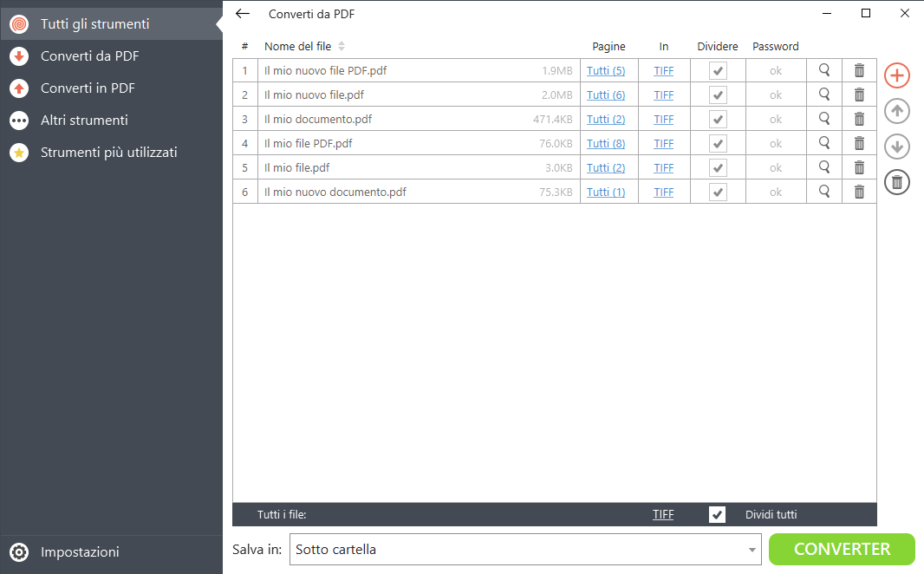
Task: Click the green CONVERTER button
Action: [x=842, y=549]
